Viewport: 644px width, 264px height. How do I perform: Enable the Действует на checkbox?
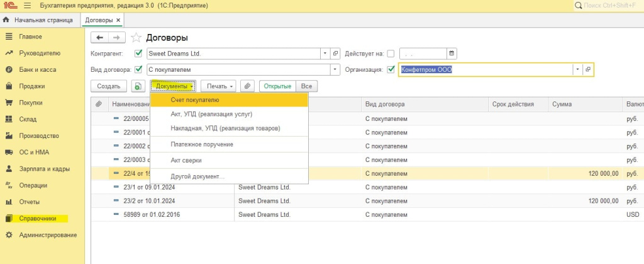pos(391,54)
